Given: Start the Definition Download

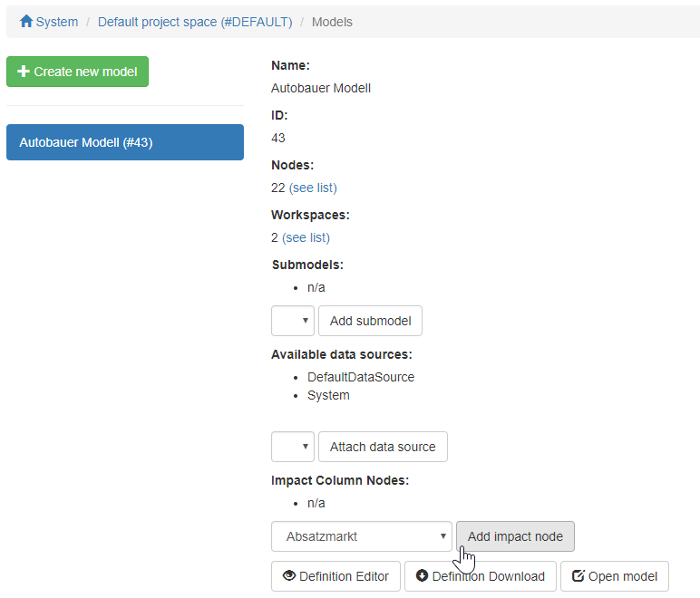Looking at the screenshot, I should pos(480,576).
